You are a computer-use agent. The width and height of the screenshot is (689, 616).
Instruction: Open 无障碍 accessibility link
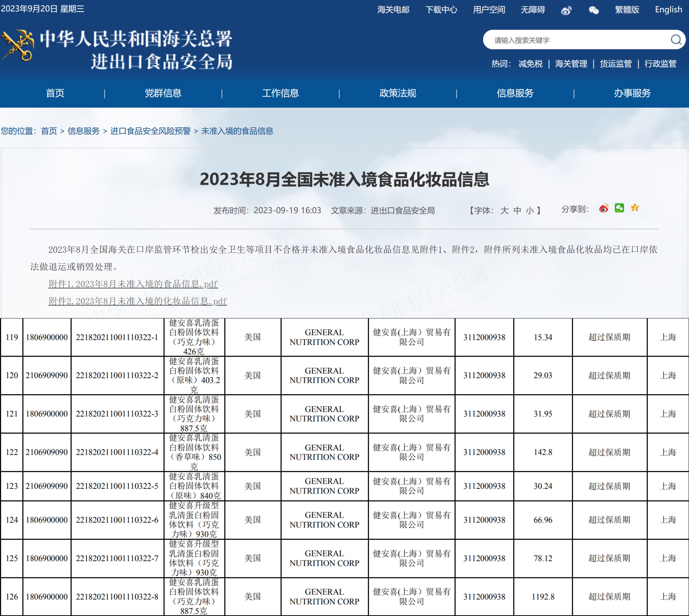coord(533,10)
